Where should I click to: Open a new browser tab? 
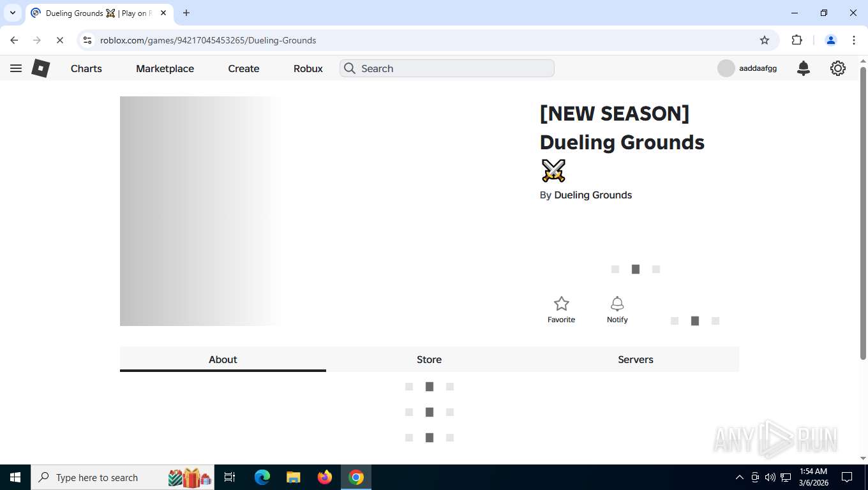pos(186,13)
